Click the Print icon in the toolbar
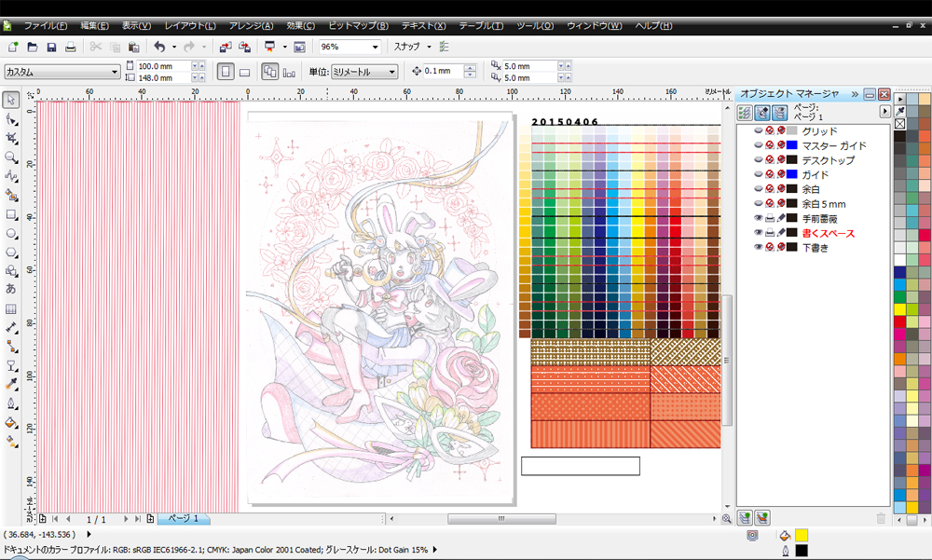This screenshot has height=560, width=932. (70, 47)
